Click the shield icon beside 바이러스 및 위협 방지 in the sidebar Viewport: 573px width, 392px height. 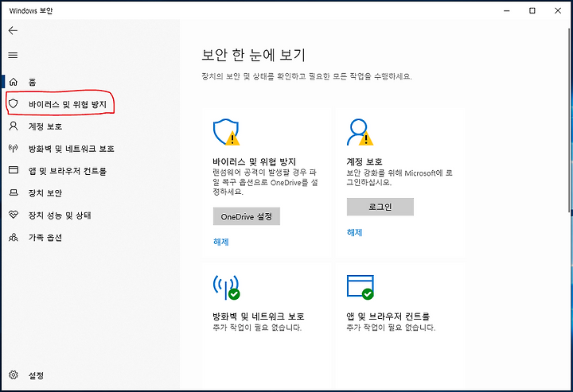tap(14, 104)
